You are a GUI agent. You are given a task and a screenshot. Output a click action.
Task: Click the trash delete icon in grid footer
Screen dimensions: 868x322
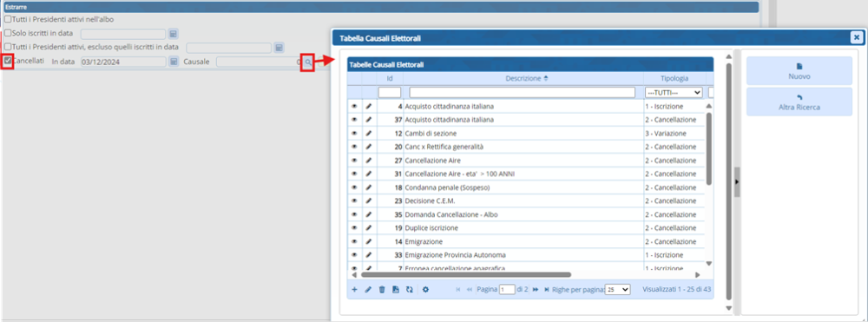tap(382, 289)
